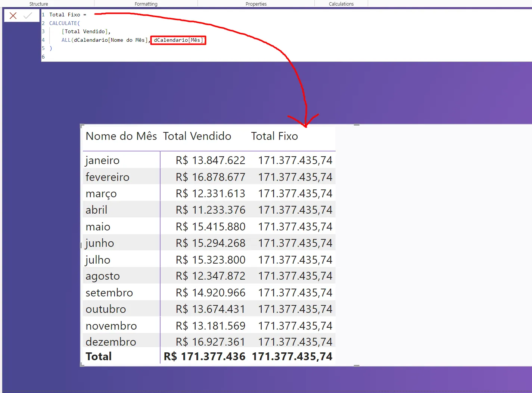Select the dezembro month cell
This screenshot has width=532, height=393.
point(111,342)
